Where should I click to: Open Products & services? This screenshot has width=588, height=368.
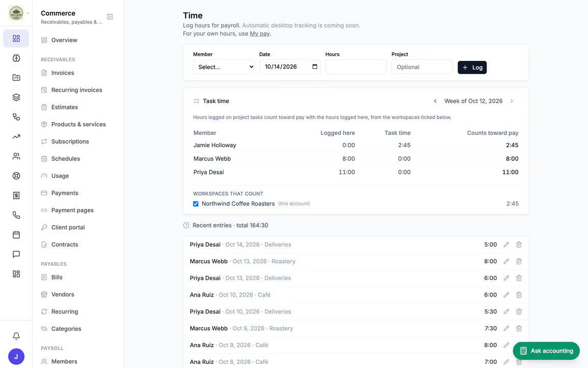tap(79, 124)
